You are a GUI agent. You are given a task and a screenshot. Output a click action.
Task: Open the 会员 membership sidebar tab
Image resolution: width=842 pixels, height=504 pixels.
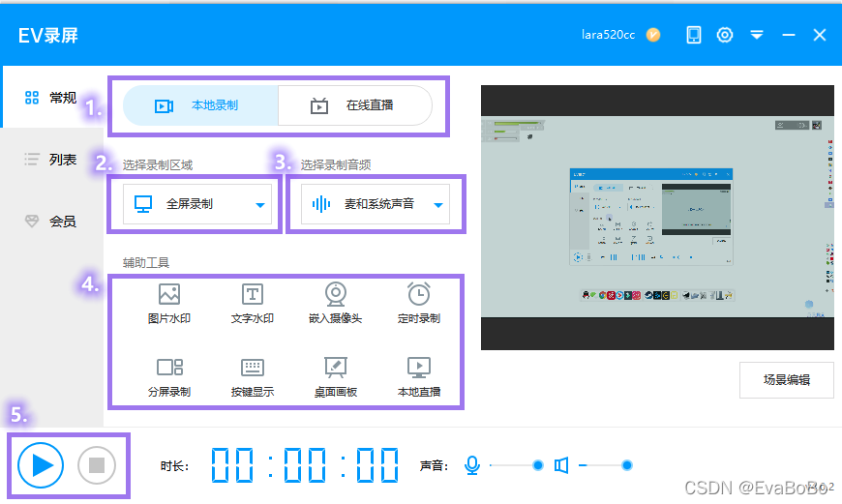[x=52, y=222]
